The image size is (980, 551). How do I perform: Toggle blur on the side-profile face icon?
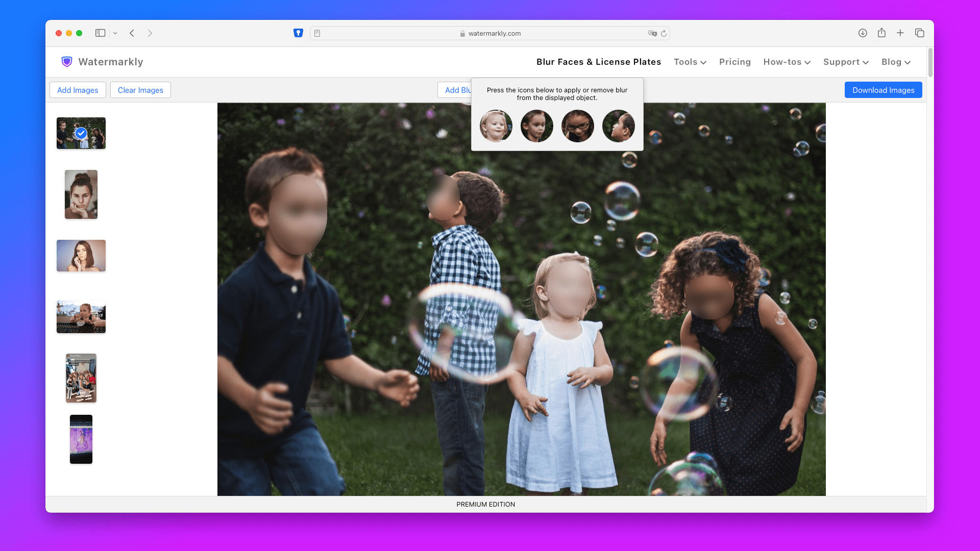pyautogui.click(x=618, y=126)
